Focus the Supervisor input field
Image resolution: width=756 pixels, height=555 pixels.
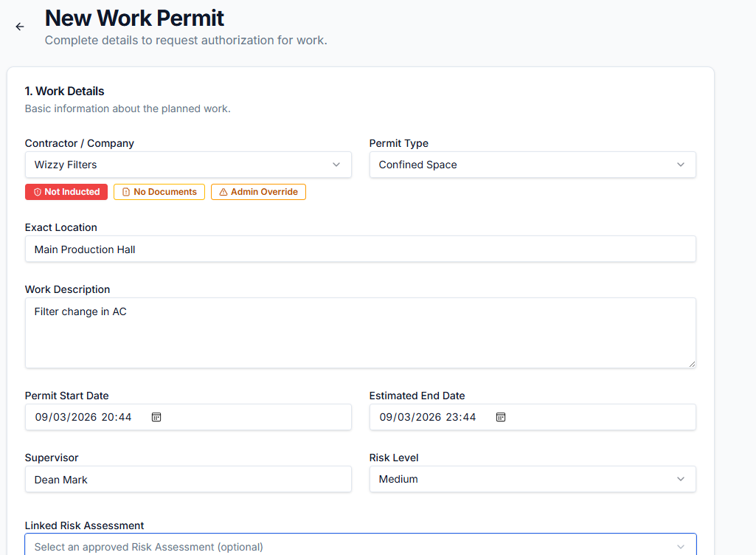point(188,479)
